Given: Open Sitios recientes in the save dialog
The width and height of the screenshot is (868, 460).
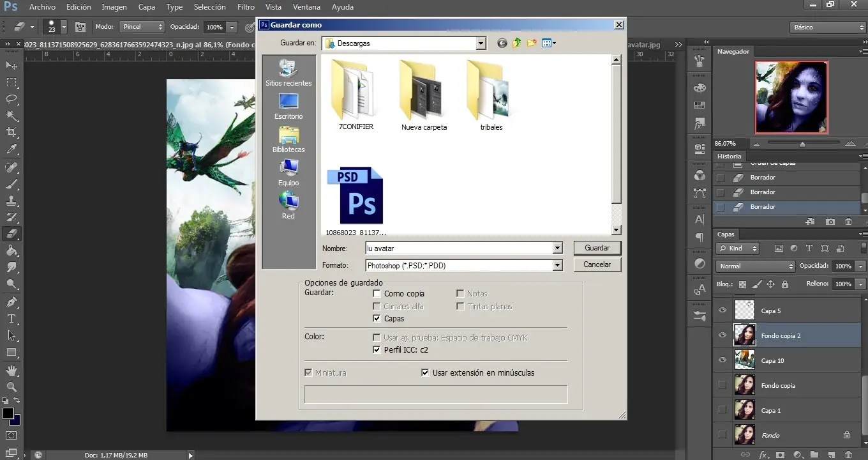Looking at the screenshot, I should pos(288,73).
